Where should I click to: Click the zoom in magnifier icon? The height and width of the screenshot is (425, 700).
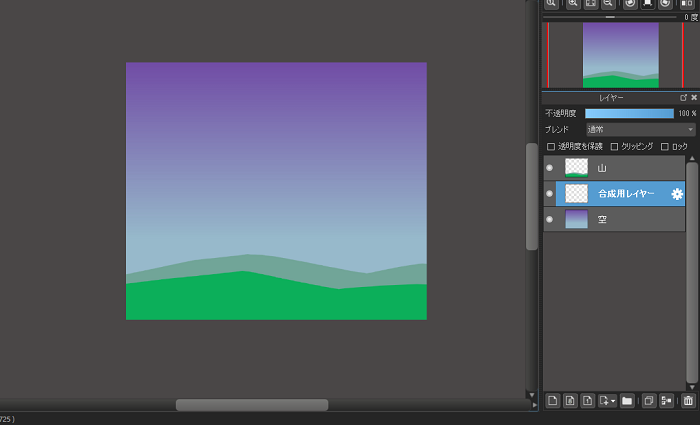573,4
